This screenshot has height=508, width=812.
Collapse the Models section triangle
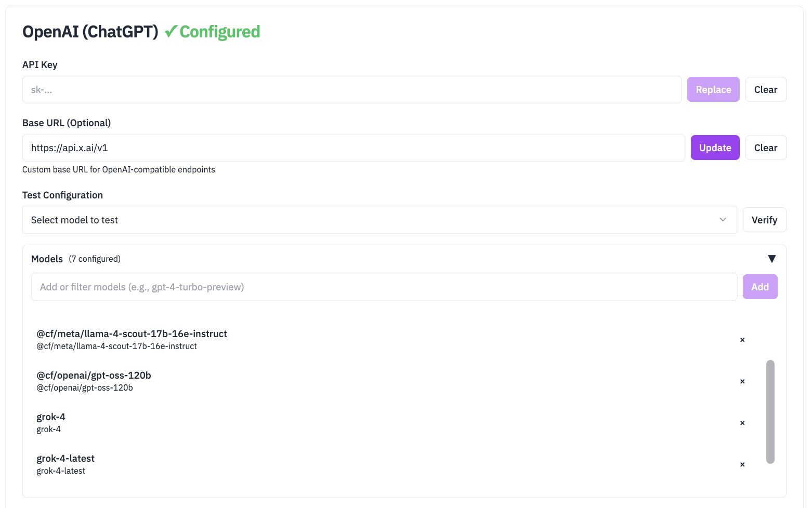click(771, 259)
